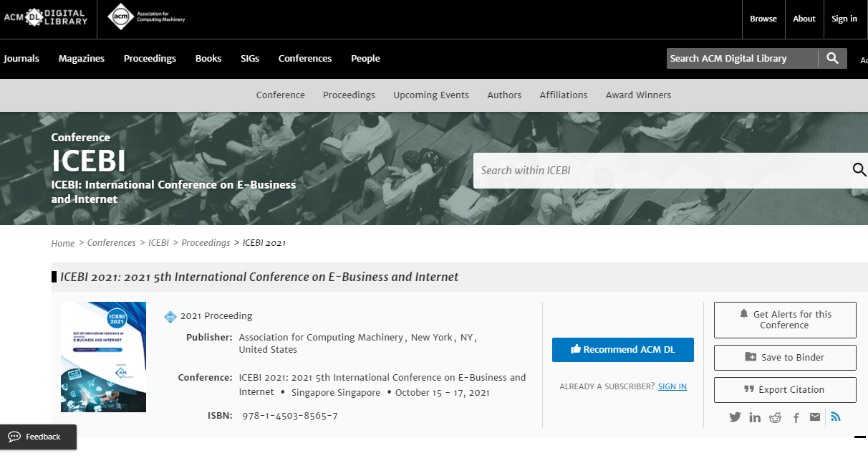Image resolution: width=868 pixels, height=466 pixels.
Task: Run the Search within ICEBI magnifier
Action: (x=859, y=170)
